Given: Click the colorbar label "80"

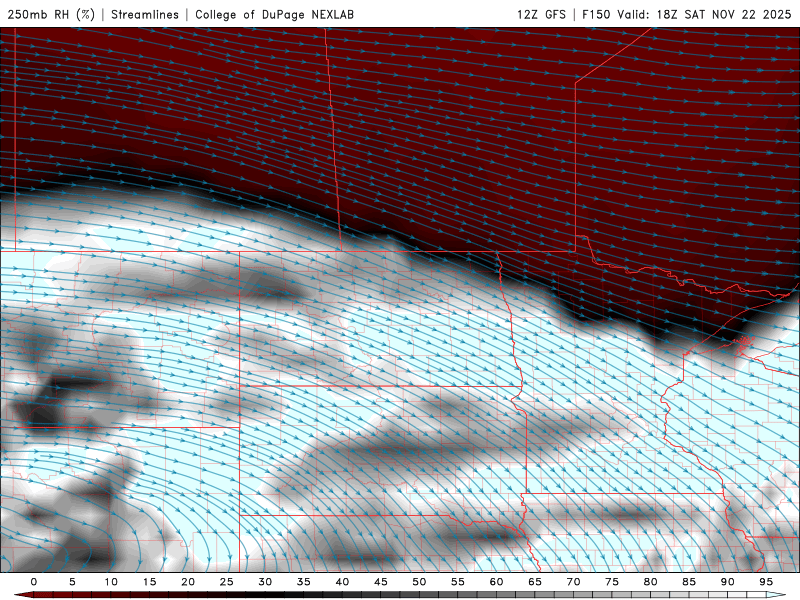Looking at the screenshot, I should point(650,582).
